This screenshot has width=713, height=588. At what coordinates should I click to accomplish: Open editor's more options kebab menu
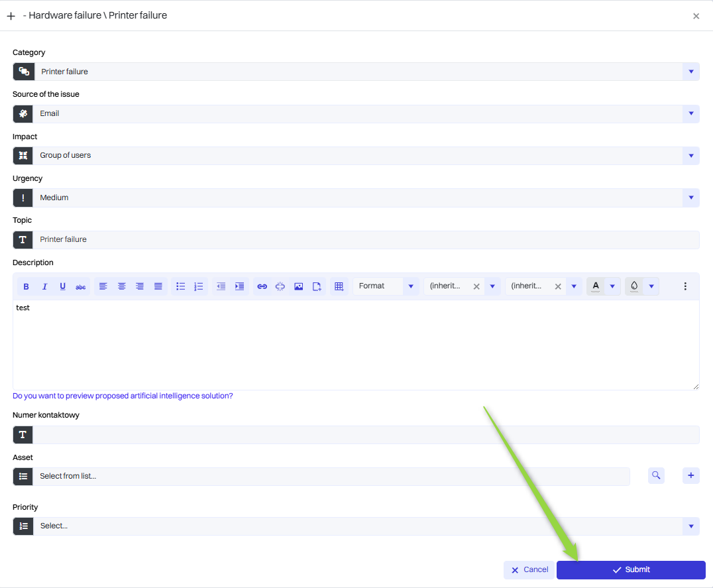pos(685,286)
